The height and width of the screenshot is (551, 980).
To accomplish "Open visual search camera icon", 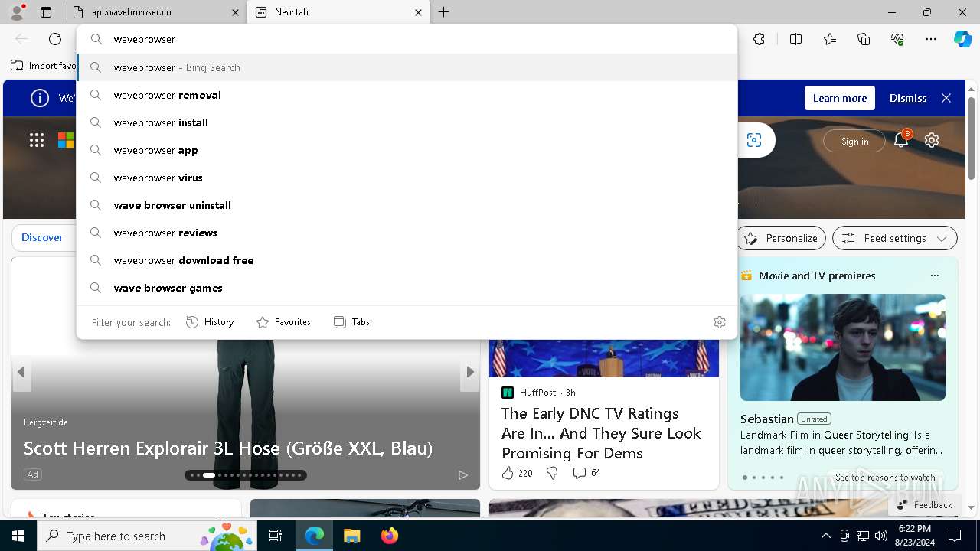I will click(x=754, y=140).
